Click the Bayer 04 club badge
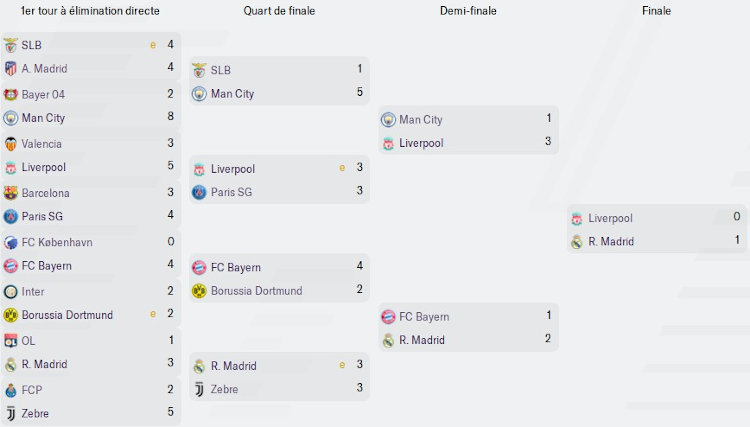This screenshot has height=427, width=750. [x=11, y=94]
